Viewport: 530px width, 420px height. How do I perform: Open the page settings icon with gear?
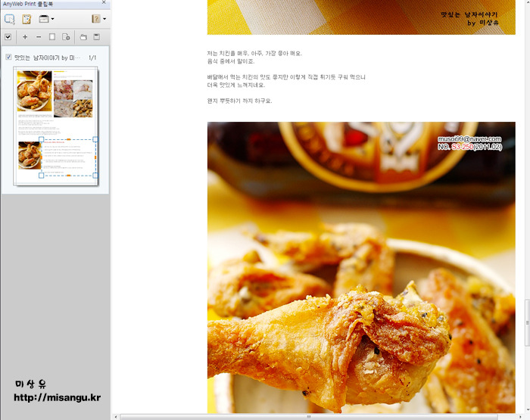[66, 37]
